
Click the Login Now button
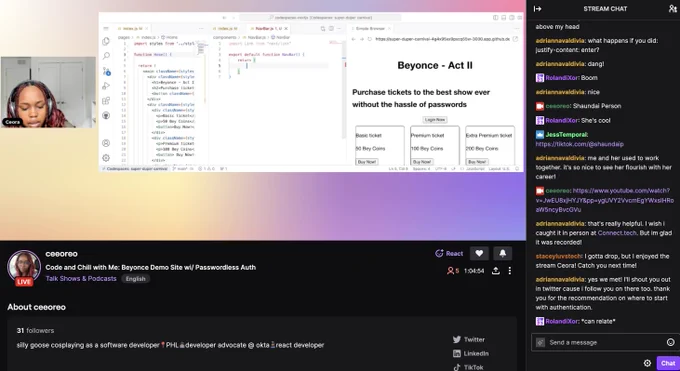[x=435, y=119]
